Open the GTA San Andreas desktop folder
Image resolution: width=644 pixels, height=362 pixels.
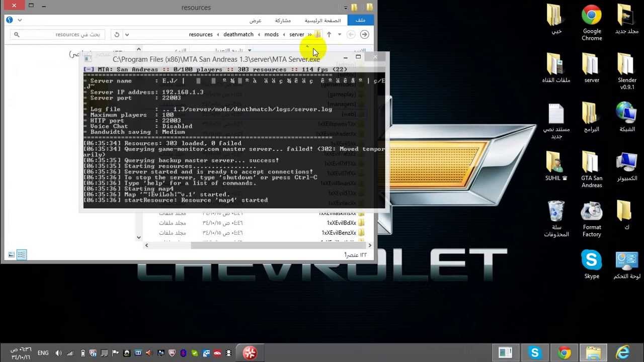coord(592,169)
